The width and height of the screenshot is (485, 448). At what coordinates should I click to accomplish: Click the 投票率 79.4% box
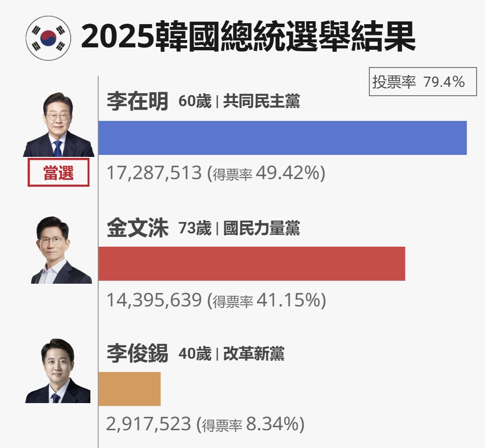(422, 81)
